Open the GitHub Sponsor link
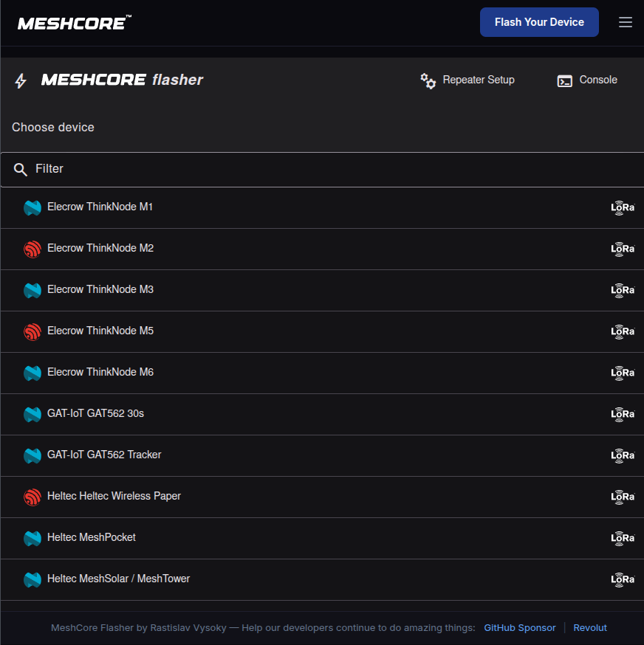 pos(519,628)
